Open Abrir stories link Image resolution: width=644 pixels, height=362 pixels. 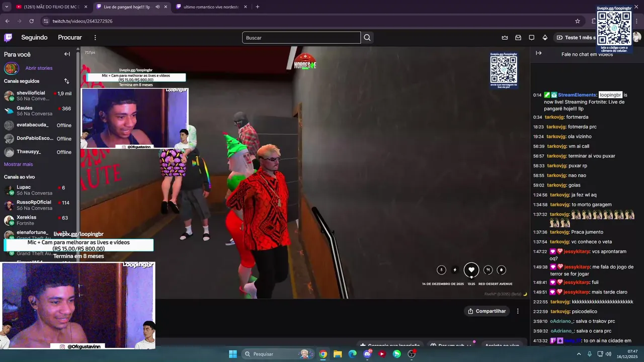point(39,68)
